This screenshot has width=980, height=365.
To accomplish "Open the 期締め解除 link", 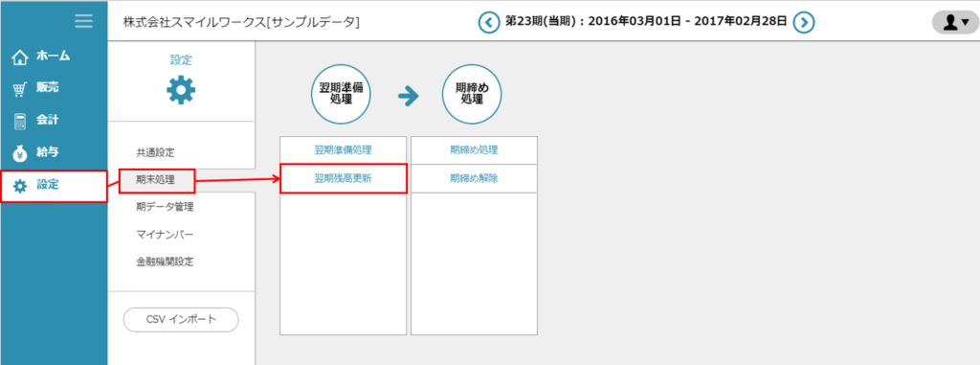I will click(474, 178).
